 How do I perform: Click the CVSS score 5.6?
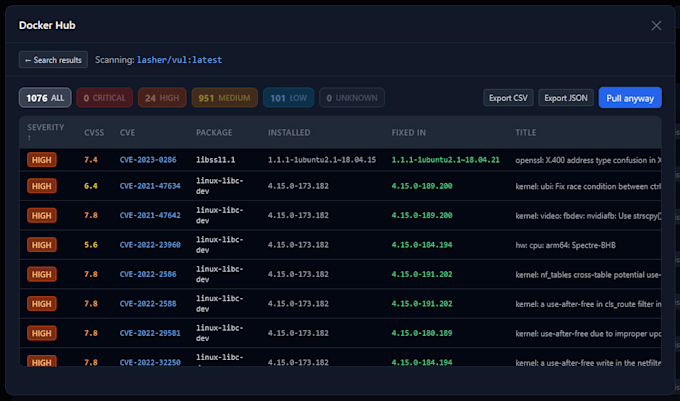point(91,245)
